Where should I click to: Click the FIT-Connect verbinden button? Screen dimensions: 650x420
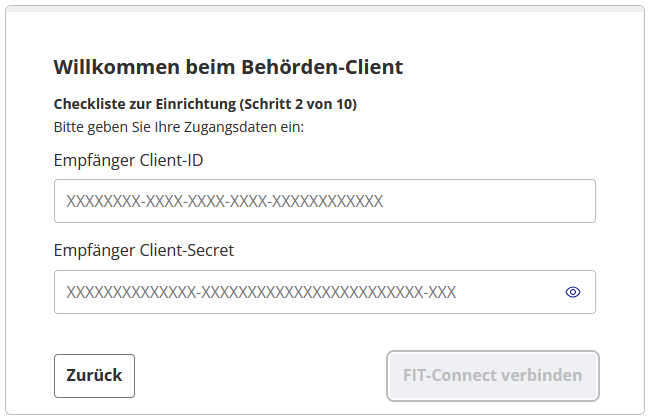point(492,376)
